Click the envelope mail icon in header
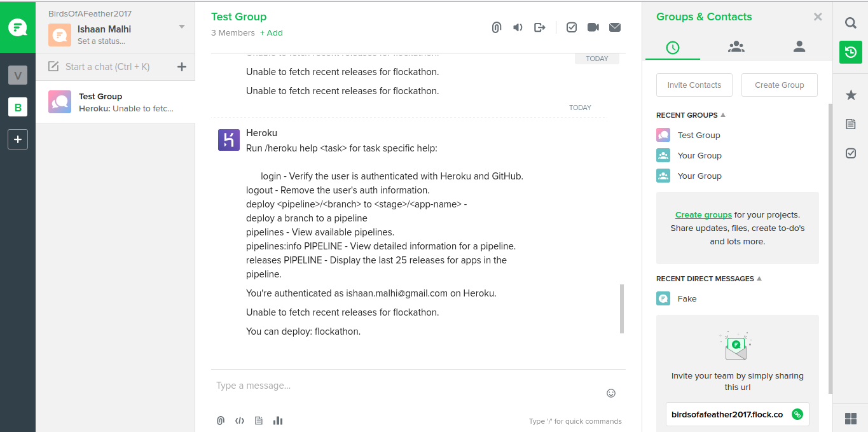 [615, 27]
